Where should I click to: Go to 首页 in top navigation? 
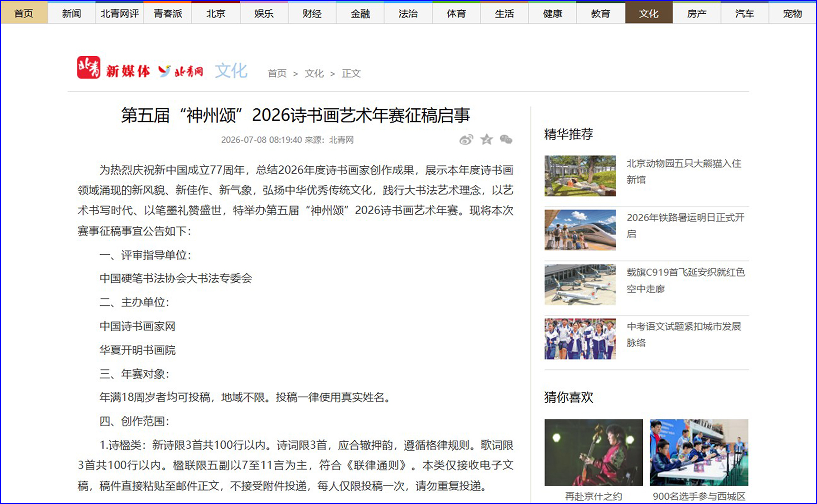24,13
